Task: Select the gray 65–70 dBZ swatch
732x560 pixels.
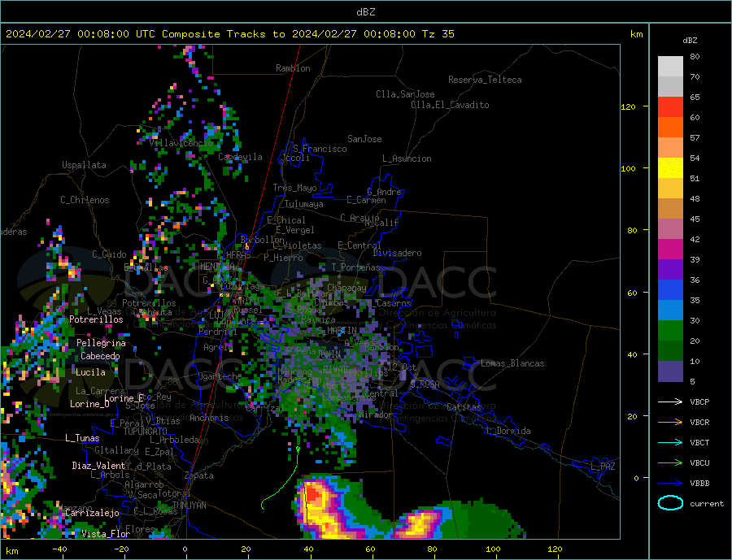Action: click(670, 87)
